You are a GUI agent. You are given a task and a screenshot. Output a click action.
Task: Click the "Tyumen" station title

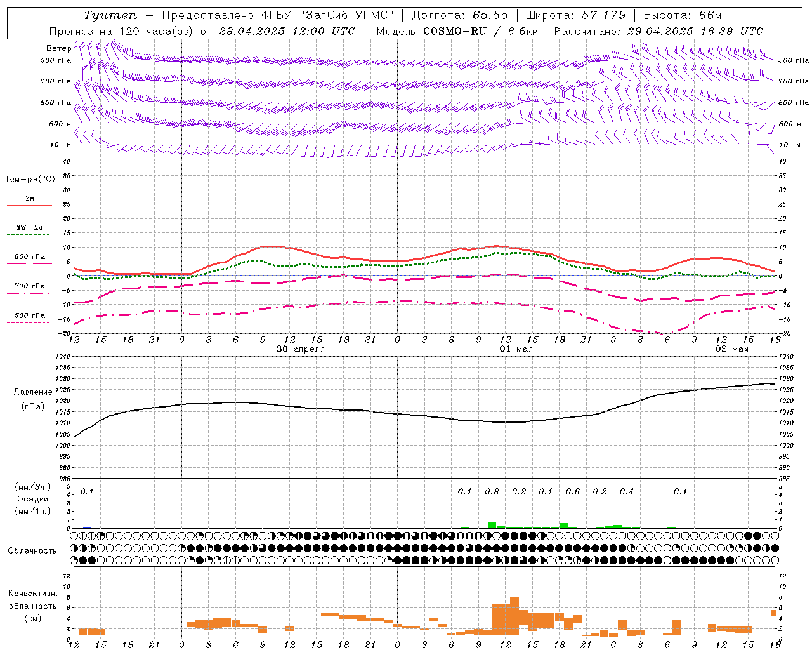(x=110, y=15)
